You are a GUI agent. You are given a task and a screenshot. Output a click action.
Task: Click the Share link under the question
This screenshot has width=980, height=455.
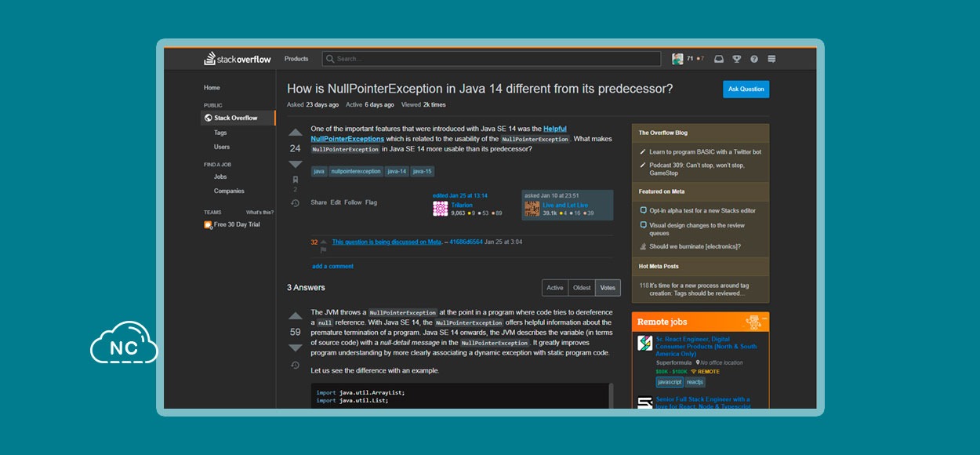(318, 202)
